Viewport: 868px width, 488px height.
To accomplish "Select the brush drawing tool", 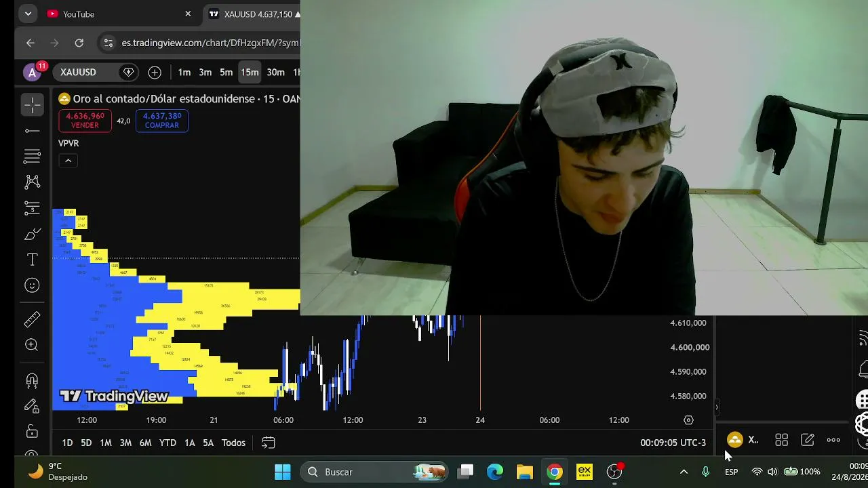I will pos(32,235).
